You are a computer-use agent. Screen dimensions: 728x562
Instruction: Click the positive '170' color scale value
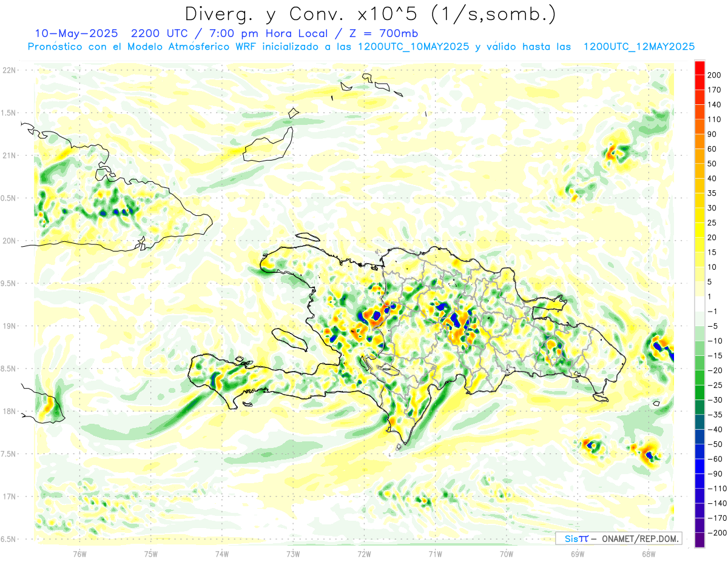715,90
